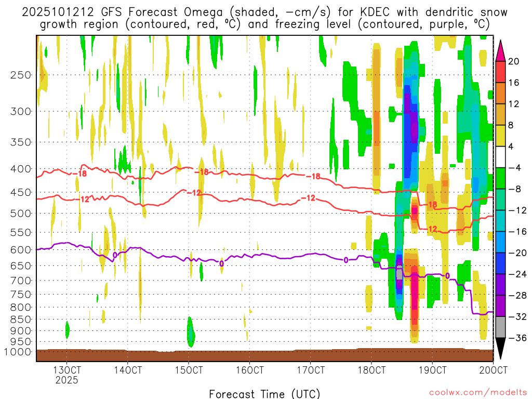This screenshot has width=532, height=399.
Task: Click the 500 pressure level label
Action: [21, 214]
